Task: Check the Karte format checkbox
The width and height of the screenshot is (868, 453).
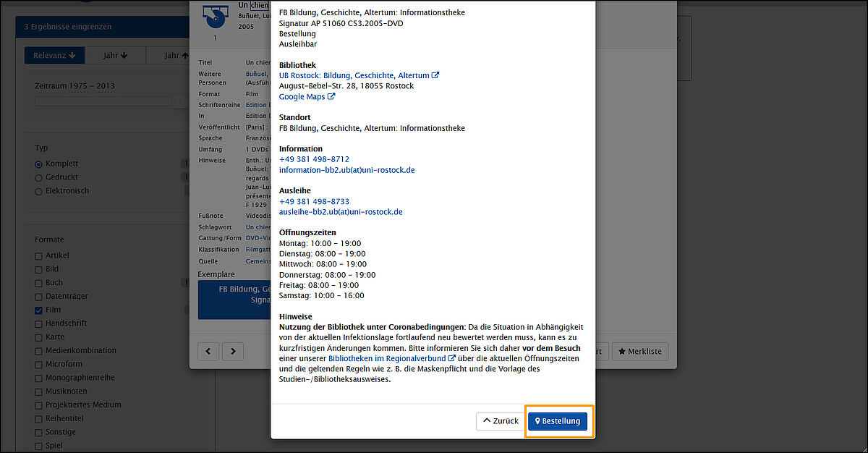Action: 39,337
